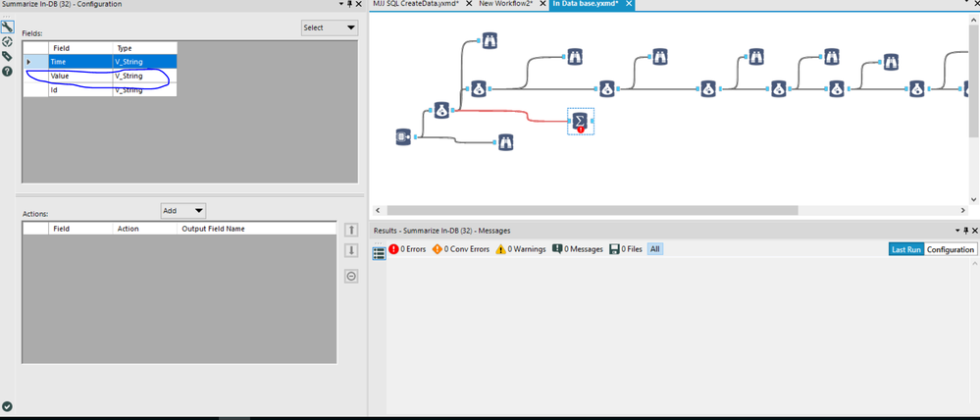Open Results panel window position dropdown arrow
980x420 pixels.
[956, 230]
